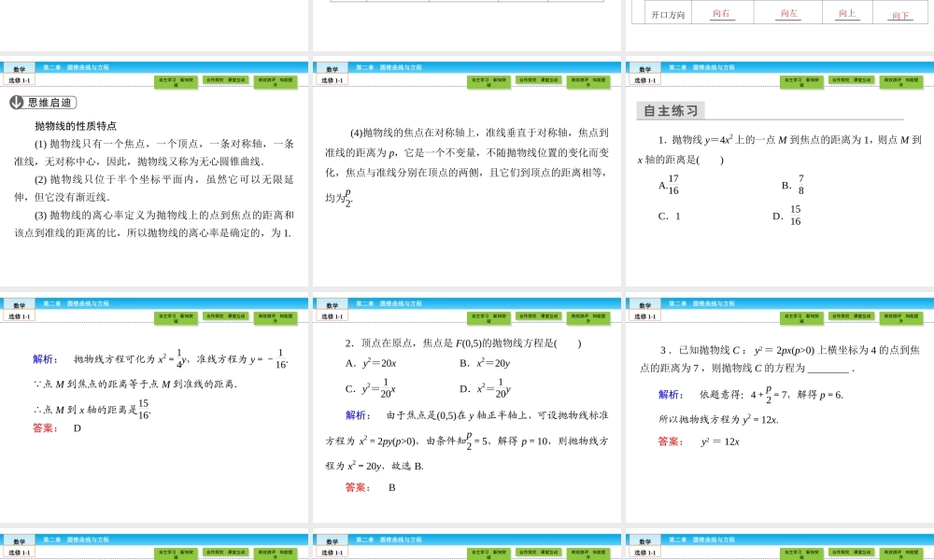The image size is (934, 560).
Task: Click the 向右 link in the 开口方向 row
Action: point(721,12)
